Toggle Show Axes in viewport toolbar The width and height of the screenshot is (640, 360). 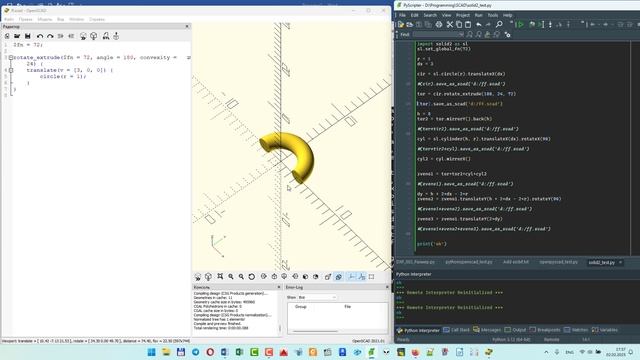[352, 277]
